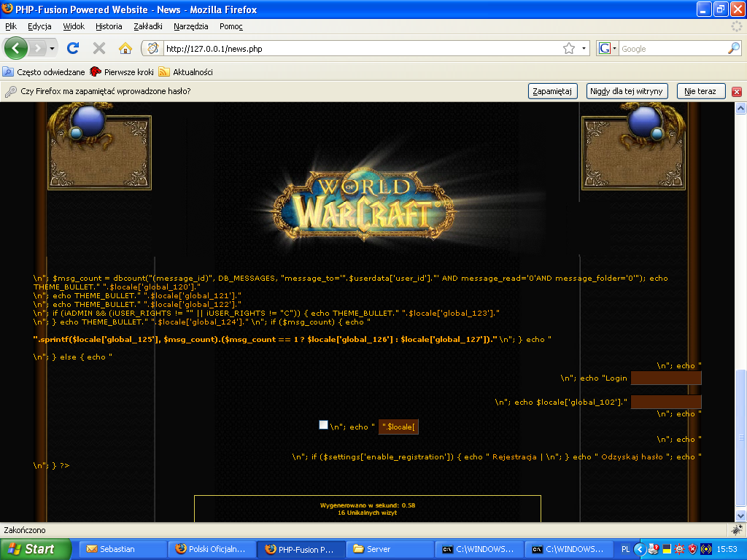Viewport: 747px width, 560px height.
Task: Tick the remember-me checkbox in login form
Action: click(x=323, y=425)
